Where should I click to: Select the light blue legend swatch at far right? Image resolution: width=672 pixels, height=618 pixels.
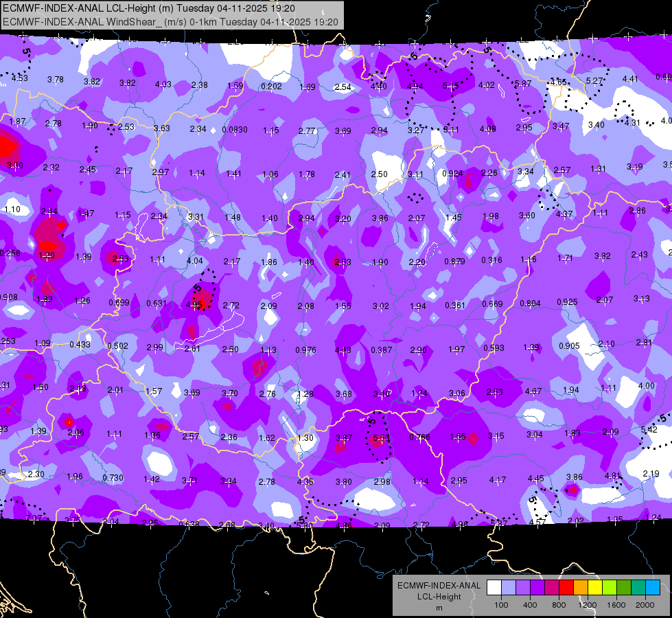coord(653,588)
